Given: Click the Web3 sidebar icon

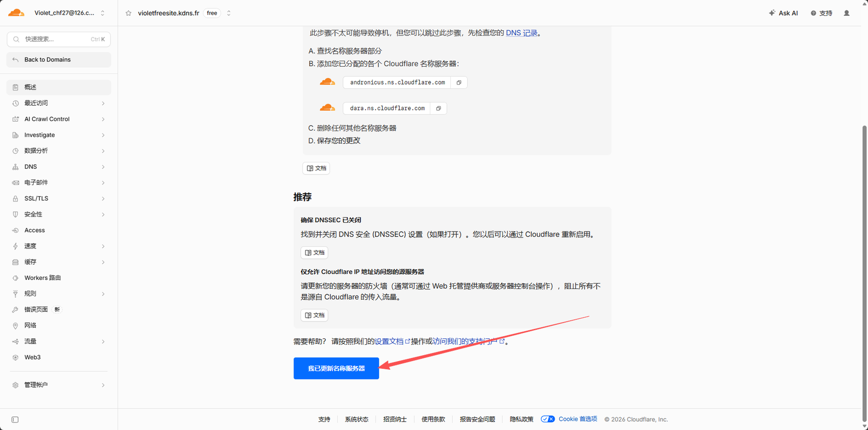Looking at the screenshot, I should point(15,357).
